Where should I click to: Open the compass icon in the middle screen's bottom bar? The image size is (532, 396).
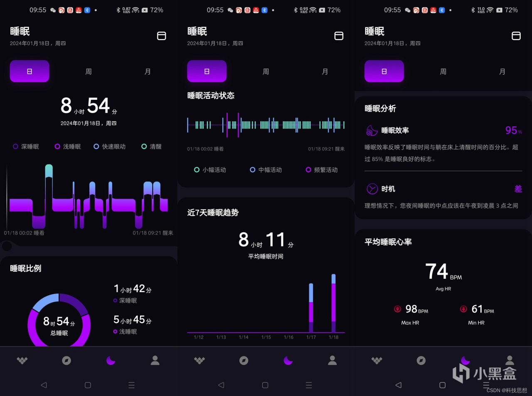(244, 360)
